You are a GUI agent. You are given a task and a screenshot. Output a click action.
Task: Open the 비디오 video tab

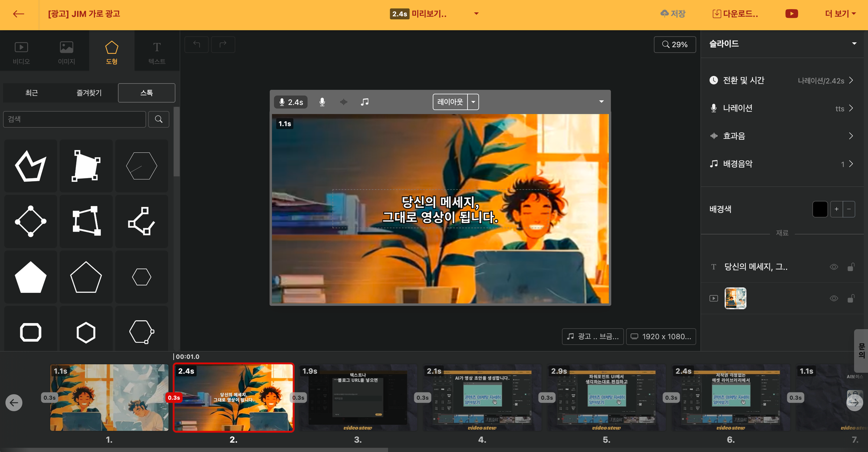(x=21, y=53)
